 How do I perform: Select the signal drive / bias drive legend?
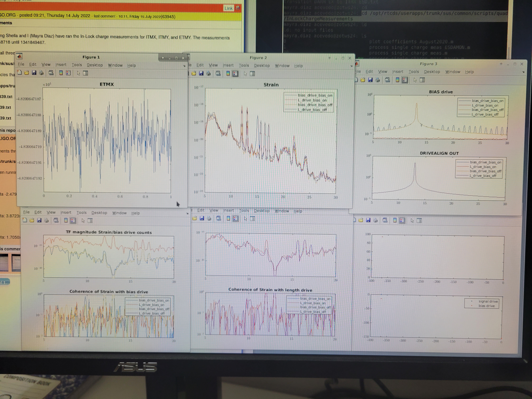pyautogui.click(x=481, y=303)
